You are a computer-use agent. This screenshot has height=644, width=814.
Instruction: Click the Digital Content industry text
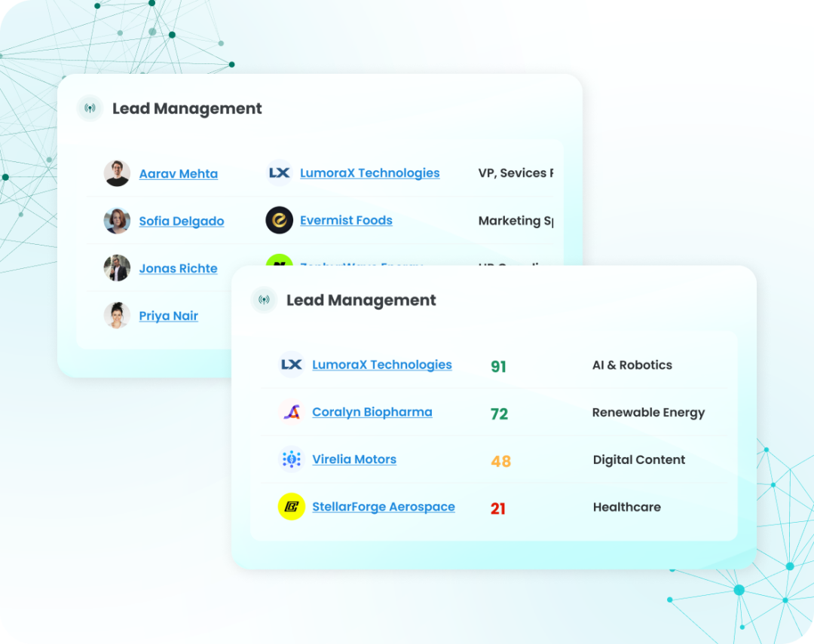point(638,459)
